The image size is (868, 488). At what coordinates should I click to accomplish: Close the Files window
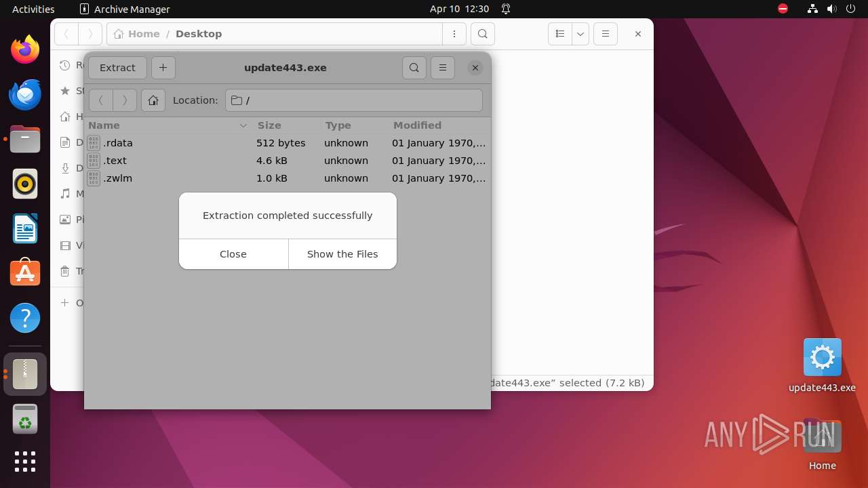tap(638, 34)
